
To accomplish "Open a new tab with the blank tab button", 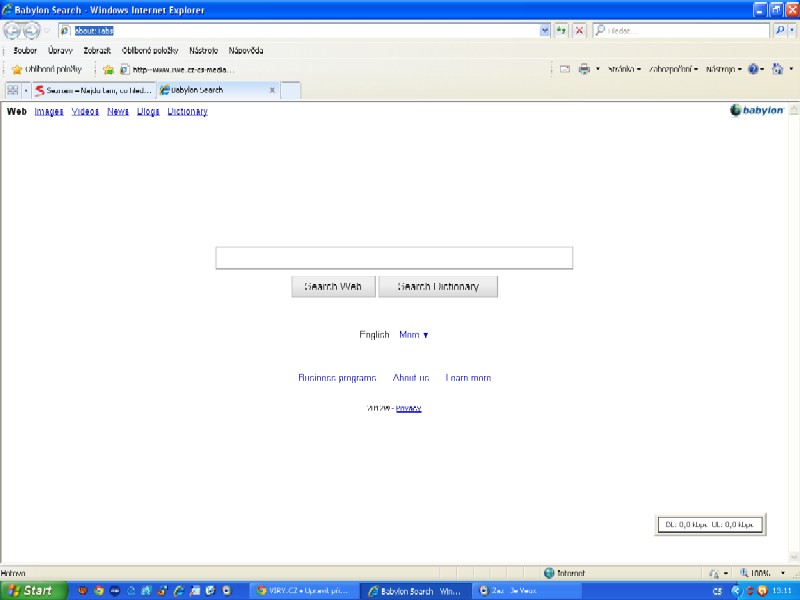I will tap(290, 90).
